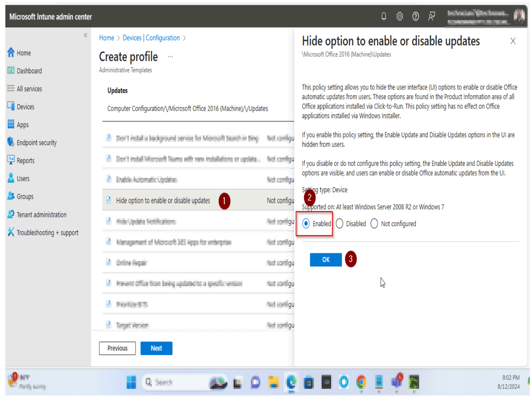The image size is (532, 403).
Task: Click the Home house icon in sidebar
Action: pos(11,52)
